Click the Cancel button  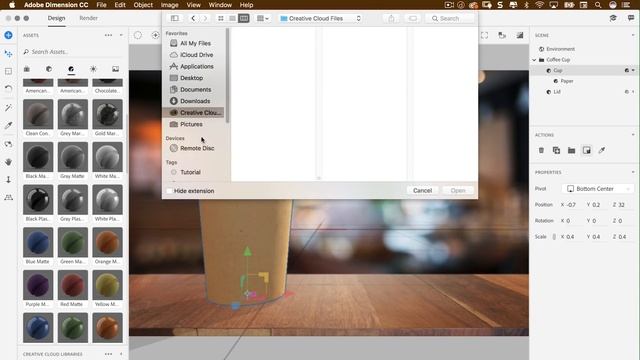coord(422,191)
